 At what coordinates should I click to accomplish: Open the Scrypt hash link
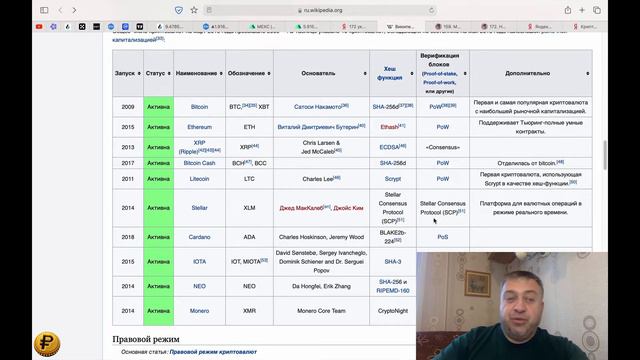(393, 179)
